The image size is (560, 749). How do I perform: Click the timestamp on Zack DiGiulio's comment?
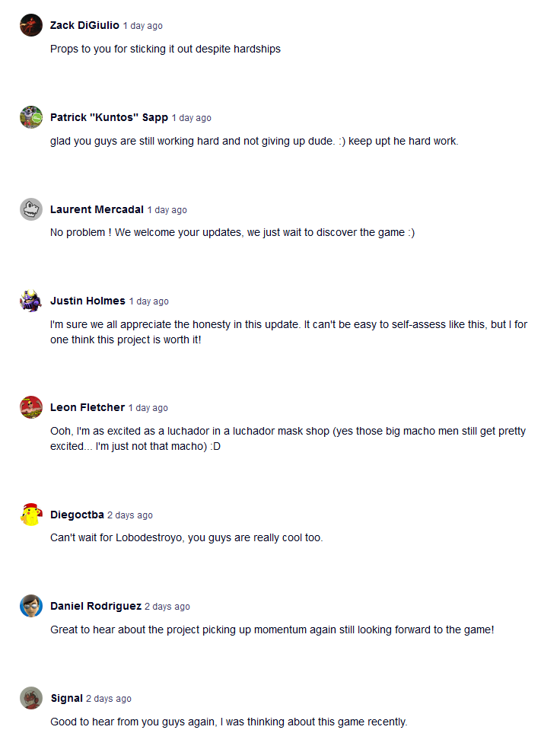(143, 27)
